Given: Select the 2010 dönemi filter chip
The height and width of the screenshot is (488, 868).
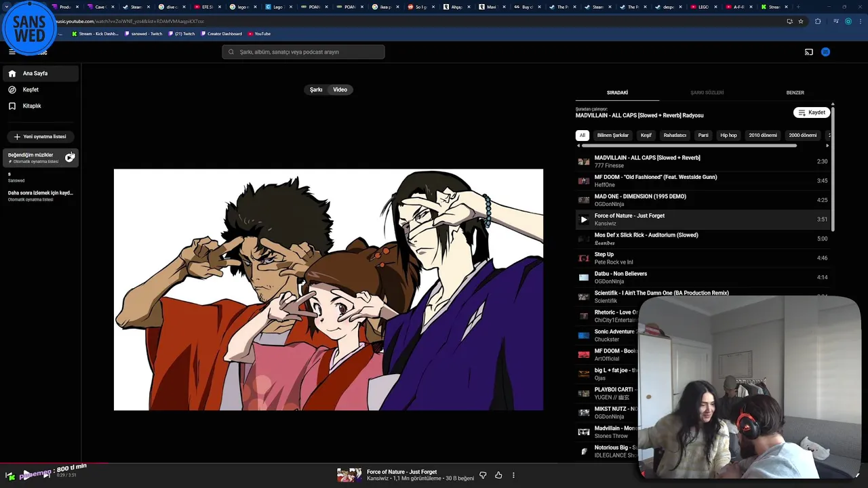Looking at the screenshot, I should coord(763,135).
